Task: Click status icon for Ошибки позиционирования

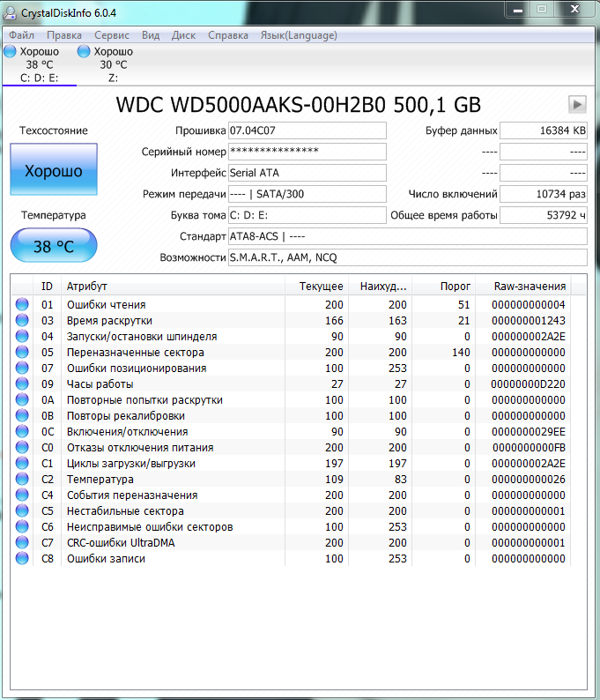Action: pyautogui.click(x=22, y=368)
